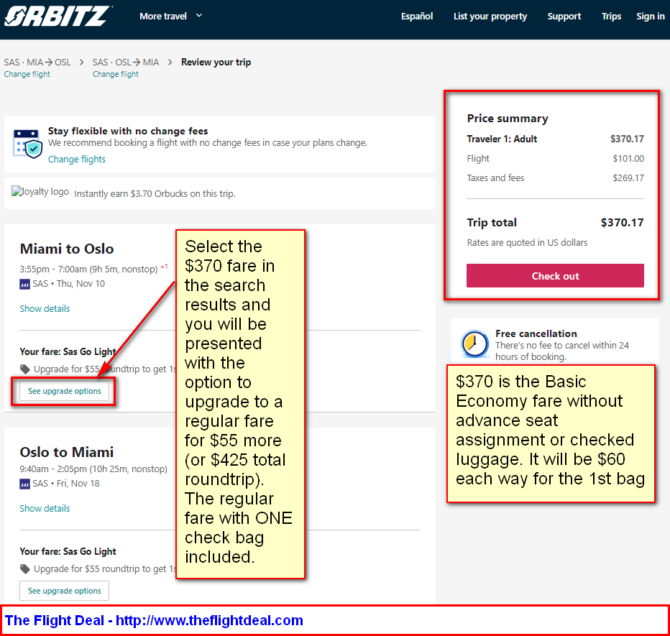Screen dimensions: 670x636
Task: Open the More travel dropdown
Action: click(x=170, y=16)
